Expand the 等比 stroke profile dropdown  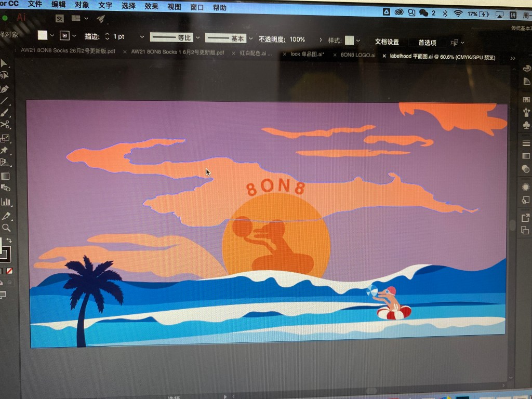[x=198, y=38]
